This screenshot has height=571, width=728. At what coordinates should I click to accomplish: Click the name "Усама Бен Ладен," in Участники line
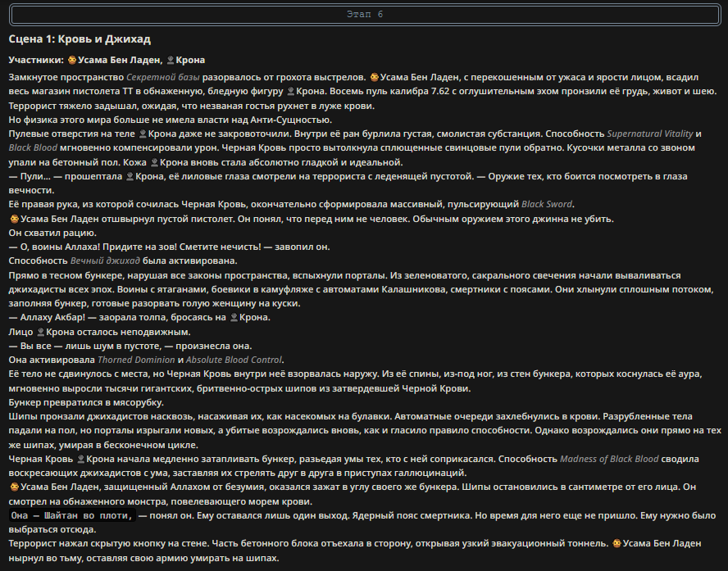(121, 61)
